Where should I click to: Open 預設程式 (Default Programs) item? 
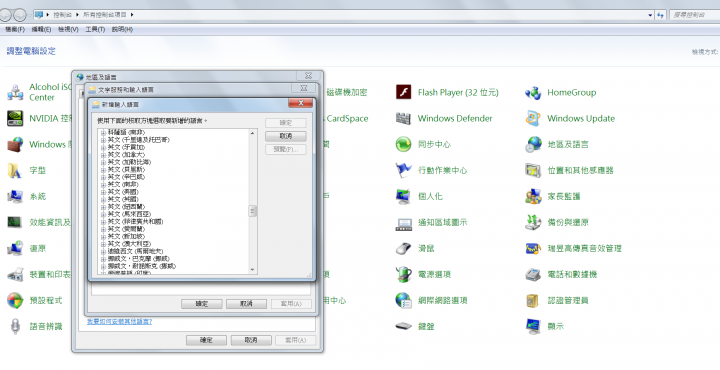[x=34, y=301]
